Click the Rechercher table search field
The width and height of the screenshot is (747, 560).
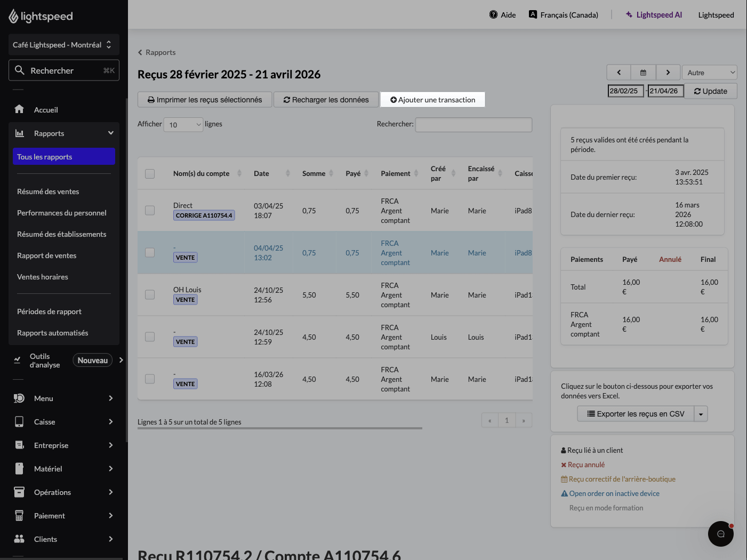pos(473,125)
